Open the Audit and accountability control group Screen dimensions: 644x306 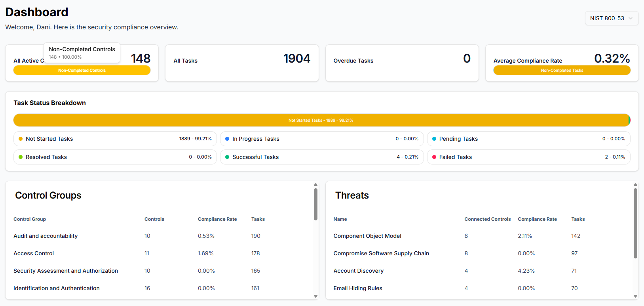pyautogui.click(x=46, y=236)
